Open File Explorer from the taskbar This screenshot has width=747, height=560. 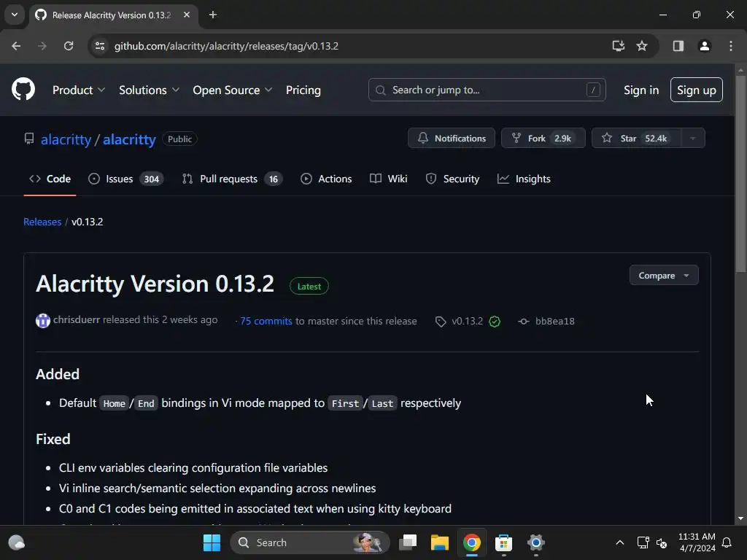[440, 542]
